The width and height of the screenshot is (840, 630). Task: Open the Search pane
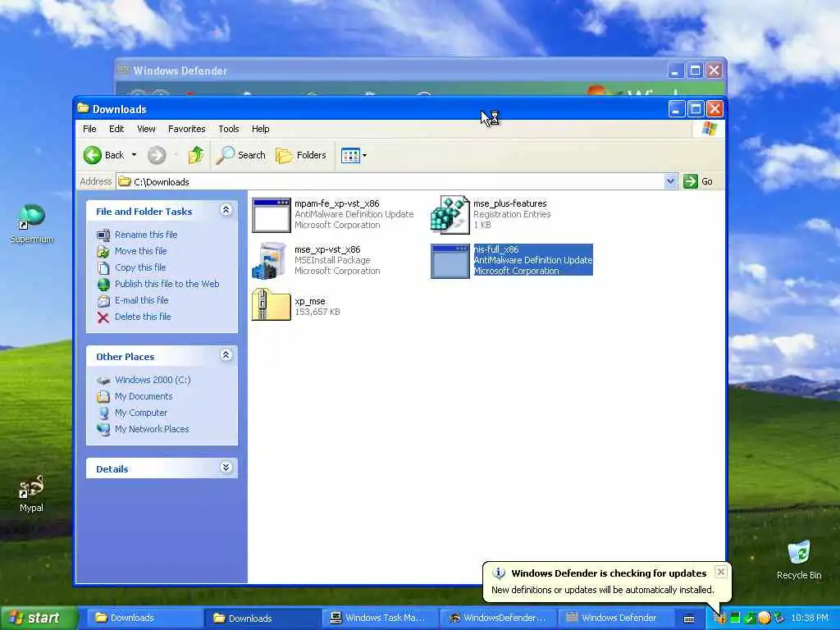[240, 155]
